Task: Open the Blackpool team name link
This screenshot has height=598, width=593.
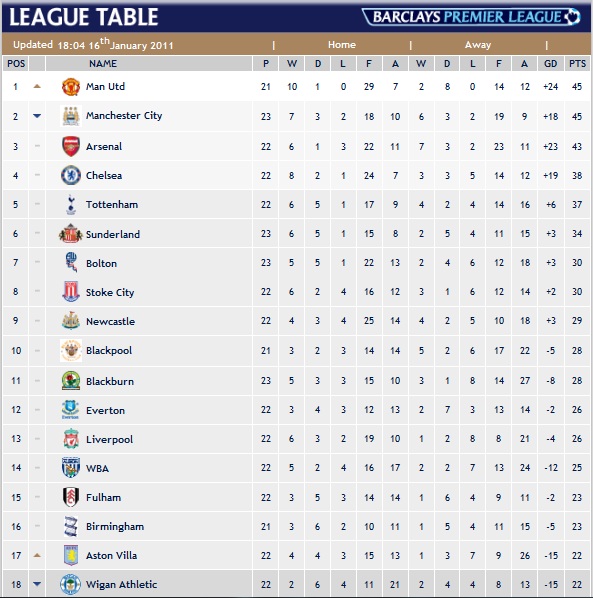Action: click(x=109, y=350)
